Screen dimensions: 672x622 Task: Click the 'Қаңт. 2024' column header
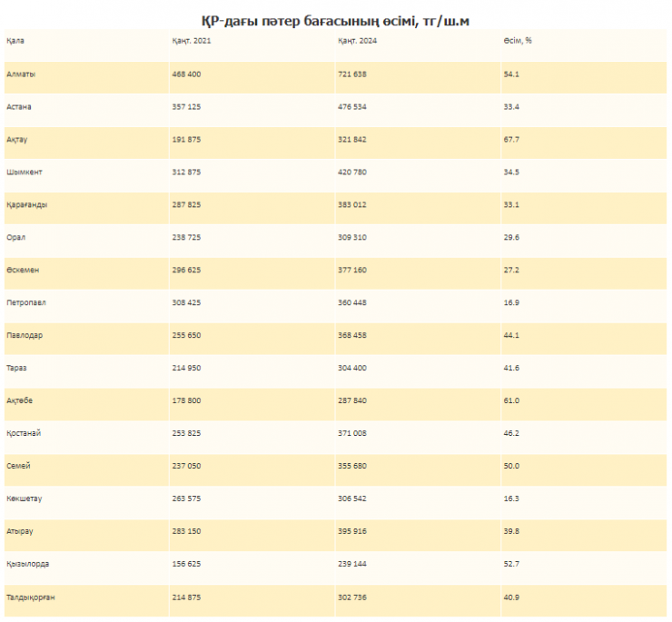[356, 42]
